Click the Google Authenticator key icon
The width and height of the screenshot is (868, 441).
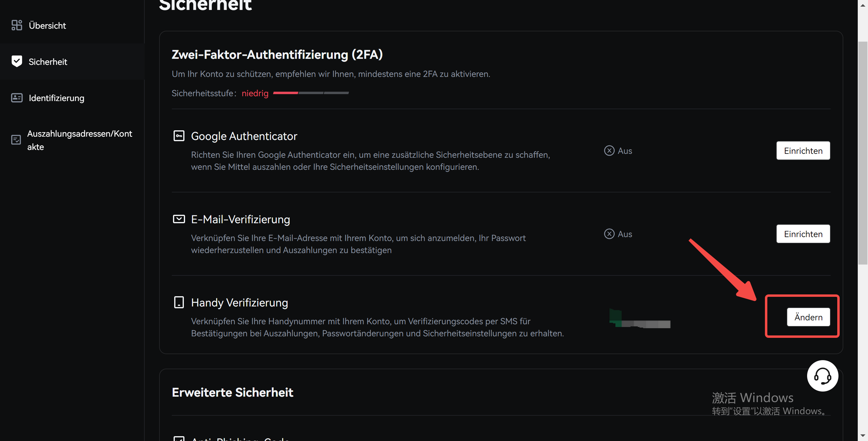point(179,136)
